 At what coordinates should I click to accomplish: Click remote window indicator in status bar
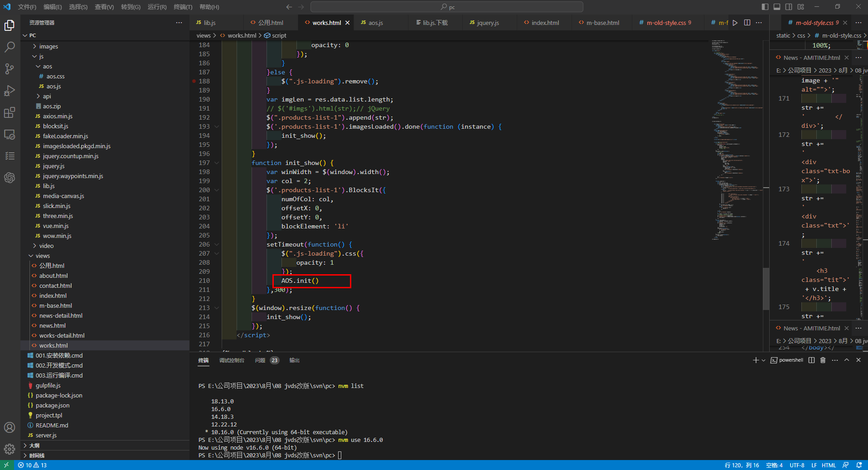[6, 465]
